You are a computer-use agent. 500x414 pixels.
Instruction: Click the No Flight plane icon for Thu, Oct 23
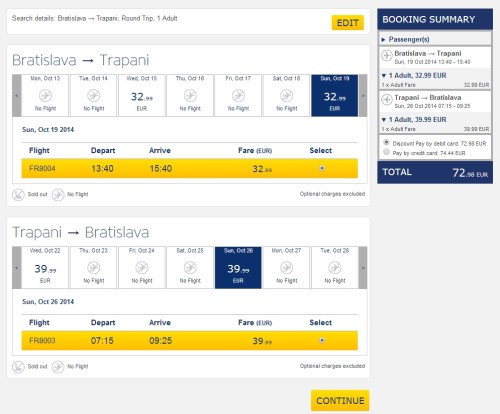pos(94,268)
